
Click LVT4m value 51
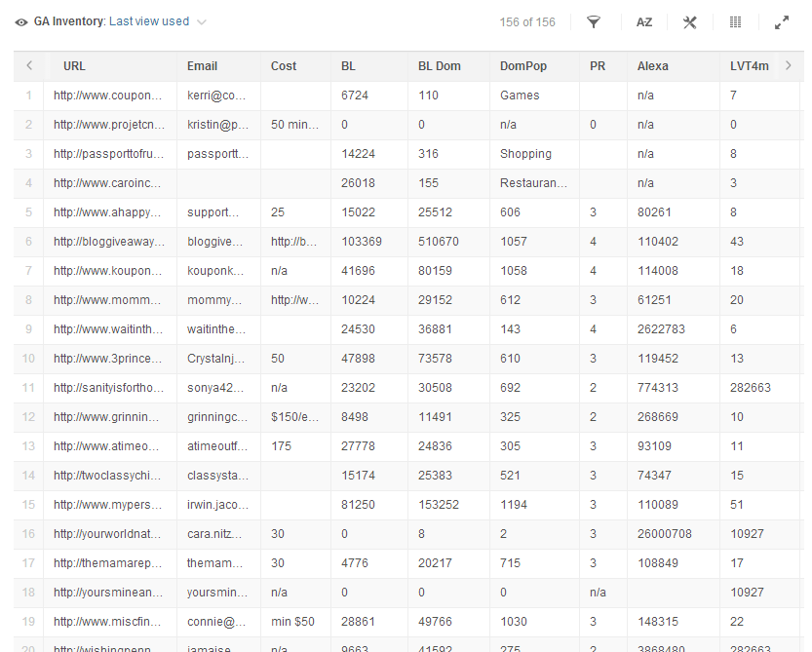pyautogui.click(x=737, y=505)
